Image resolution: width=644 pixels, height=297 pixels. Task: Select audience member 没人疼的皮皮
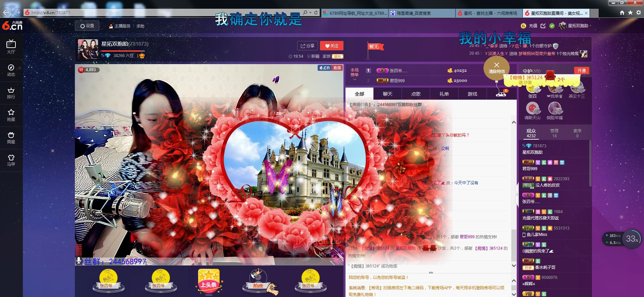pos(547,185)
